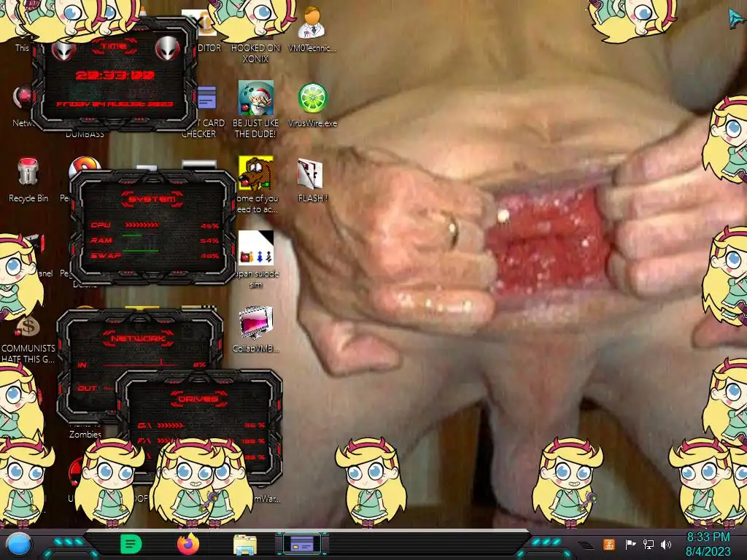
Task: Click the volume speaker tray icon
Action: coord(666,544)
